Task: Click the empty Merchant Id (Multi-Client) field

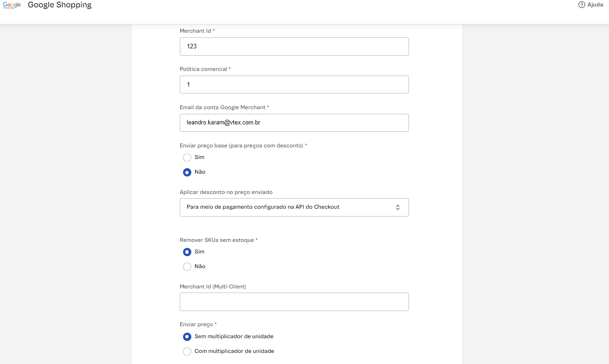Action: click(294, 301)
